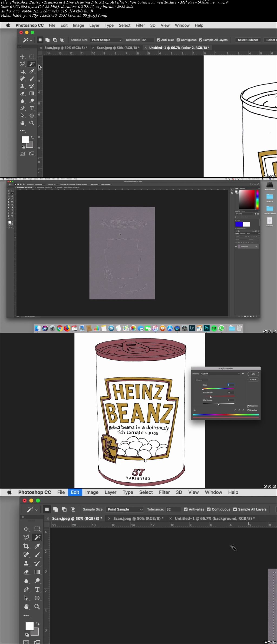
Task: Uncheck Anti-alias in 00:00:41 frame
Action: [x=159, y=40]
